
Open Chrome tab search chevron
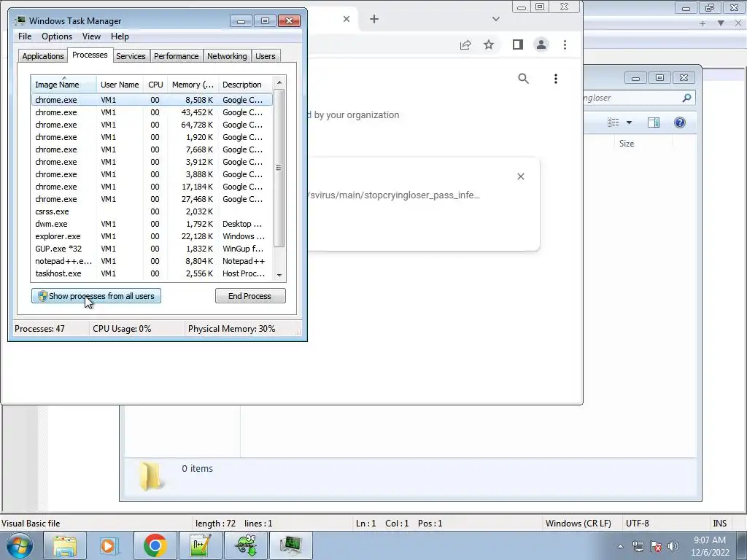pos(496,19)
